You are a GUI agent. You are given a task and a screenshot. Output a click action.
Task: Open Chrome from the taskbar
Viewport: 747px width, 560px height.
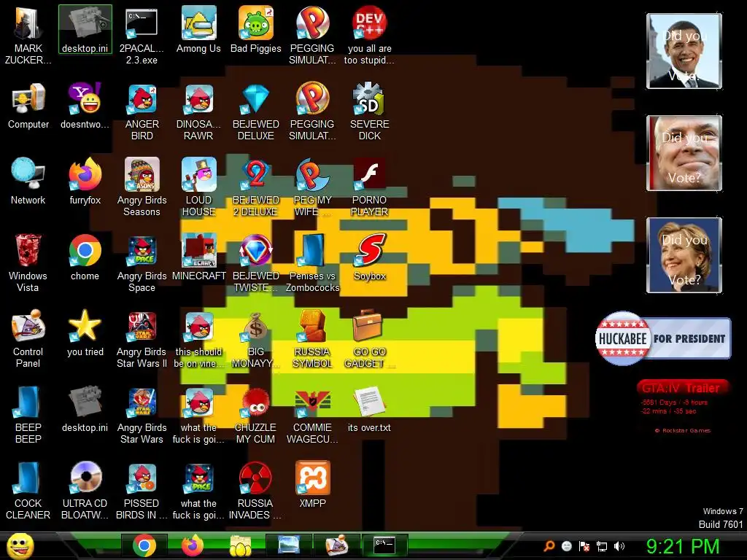pos(144,545)
